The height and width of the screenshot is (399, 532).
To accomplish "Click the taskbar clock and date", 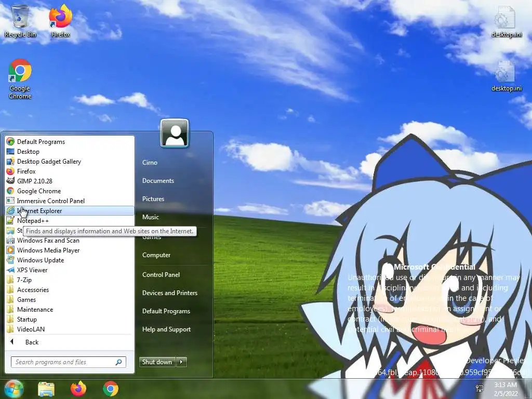I will tap(506, 389).
